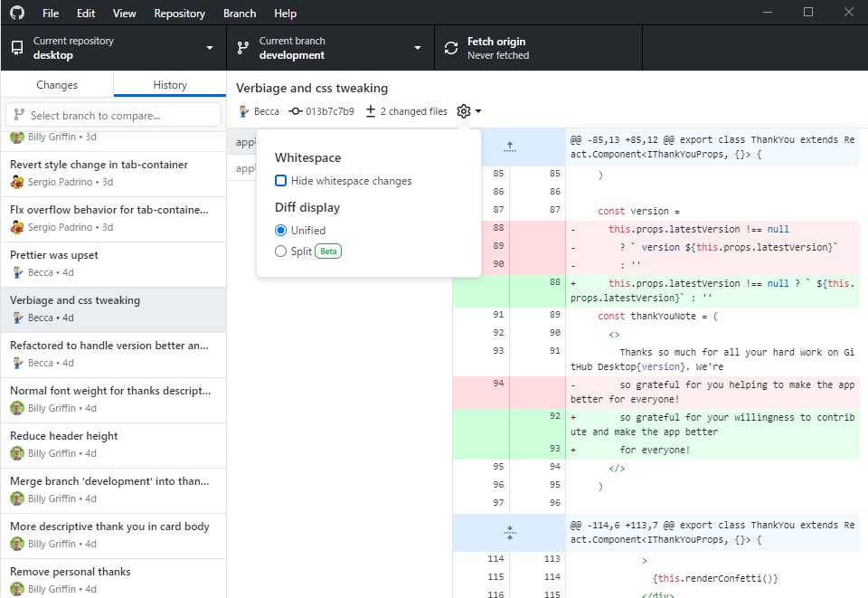Open the Branch menu
Viewport: 868px width, 598px height.
pyautogui.click(x=239, y=13)
